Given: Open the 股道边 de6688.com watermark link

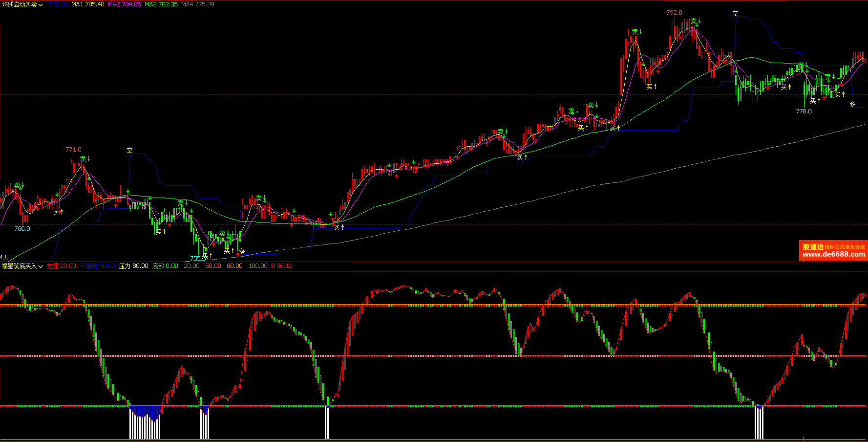Looking at the screenshot, I should tap(833, 251).
